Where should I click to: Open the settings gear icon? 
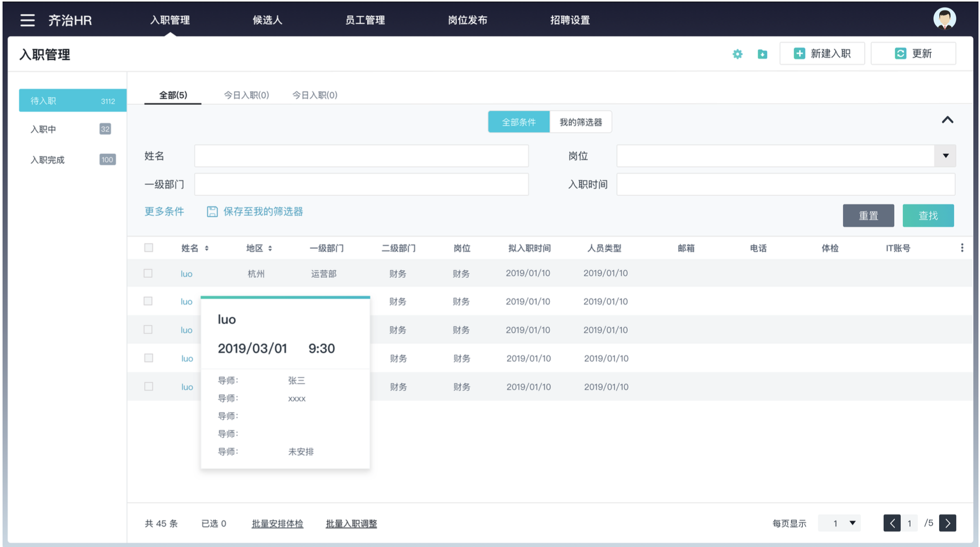pos(737,54)
